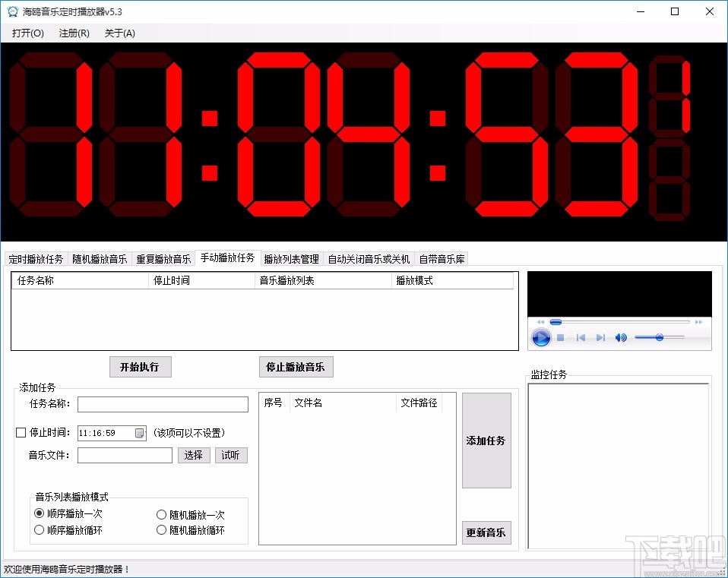This screenshot has width=728, height=578.
Task: Click the Stop icon in the media player
Action: point(561,337)
